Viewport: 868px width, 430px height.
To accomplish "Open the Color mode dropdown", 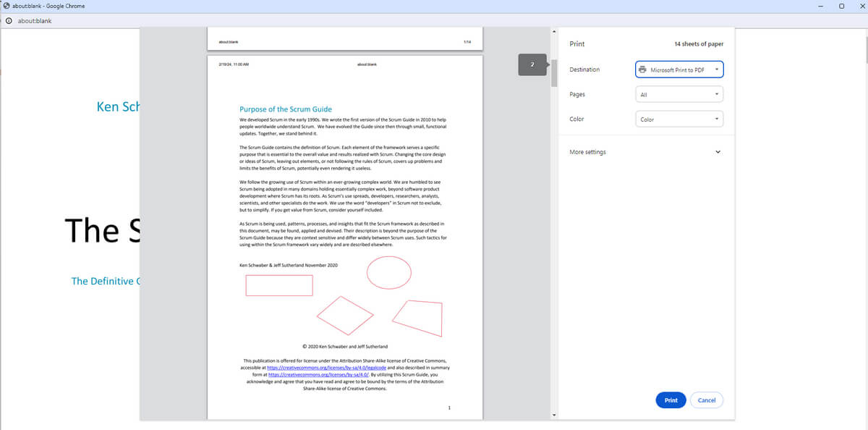I will pos(678,119).
